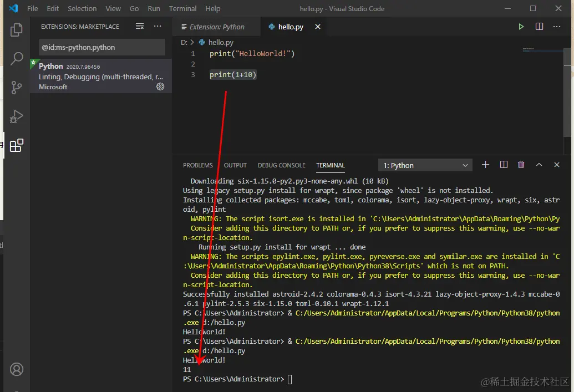
Task: Expand the D: breadcrumb chevron
Action: tap(192, 43)
